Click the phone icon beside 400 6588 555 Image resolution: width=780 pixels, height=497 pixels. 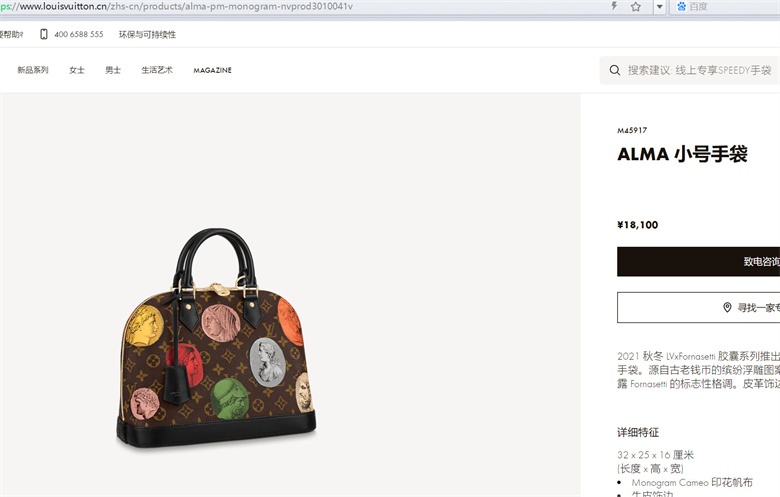point(44,34)
